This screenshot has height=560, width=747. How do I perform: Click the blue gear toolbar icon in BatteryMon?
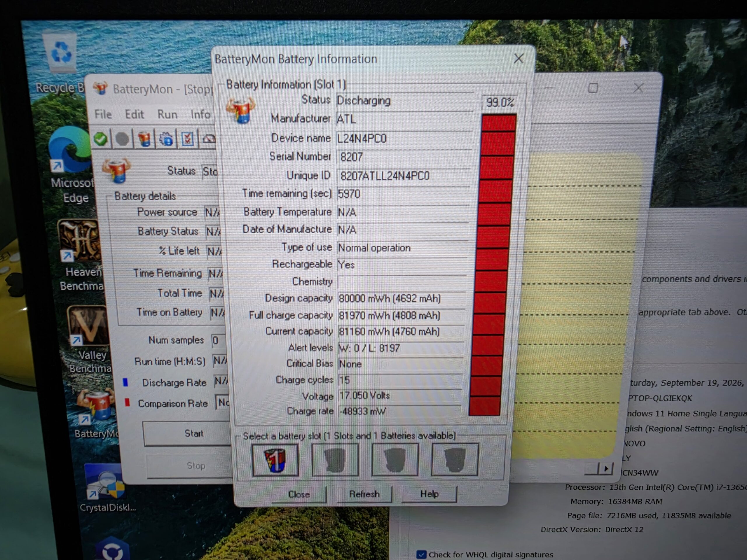[x=166, y=139]
